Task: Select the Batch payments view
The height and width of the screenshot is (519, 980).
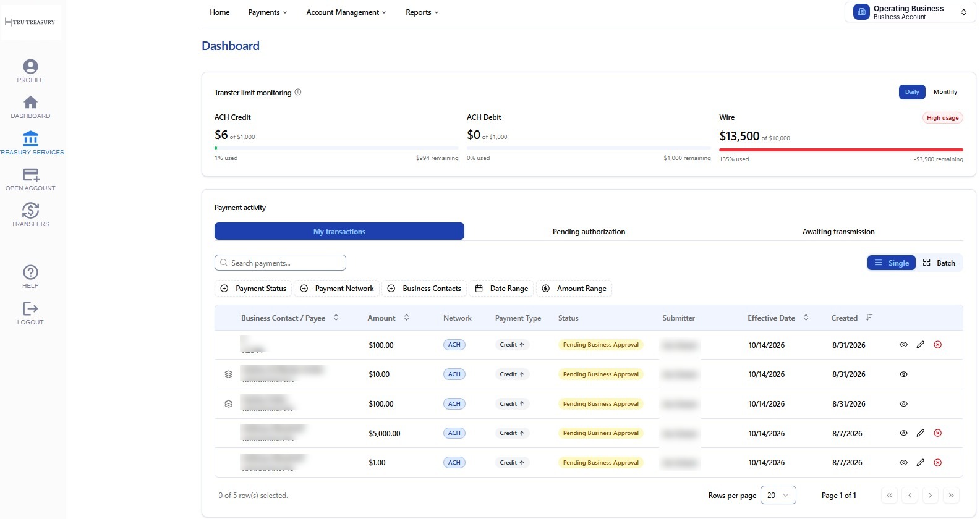Action: (x=939, y=263)
